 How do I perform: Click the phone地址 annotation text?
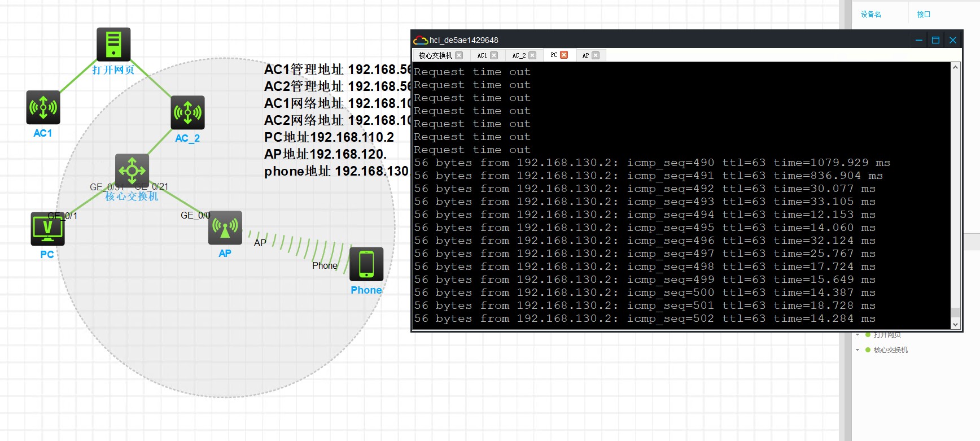337,171
